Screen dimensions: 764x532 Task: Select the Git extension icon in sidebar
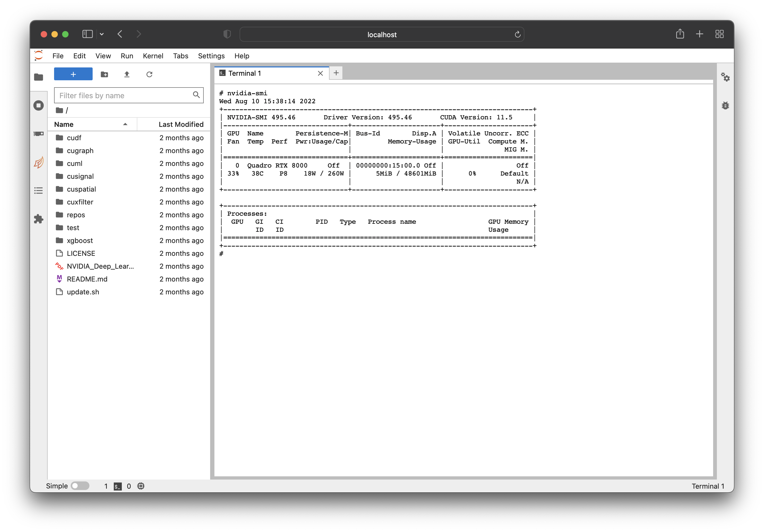click(39, 162)
